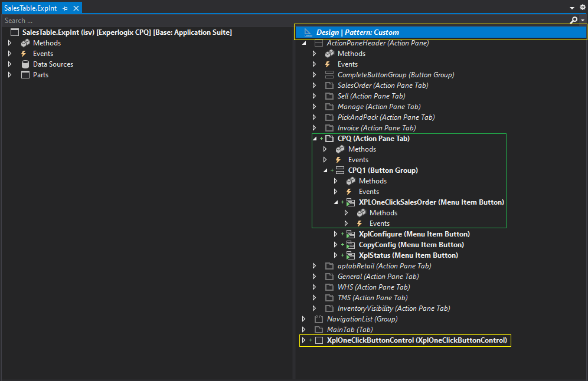Viewport: 588px width, 381px height.
Task: Collapse the ActionPaneHeader node
Action: tap(304, 43)
